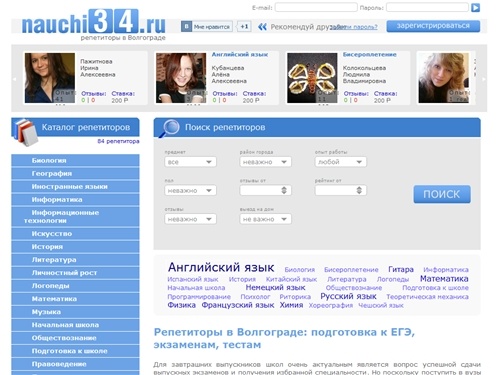Viewport: 500px width, 375px height.
Task: Select Логопеды in the catalog menu
Action: [75, 286]
